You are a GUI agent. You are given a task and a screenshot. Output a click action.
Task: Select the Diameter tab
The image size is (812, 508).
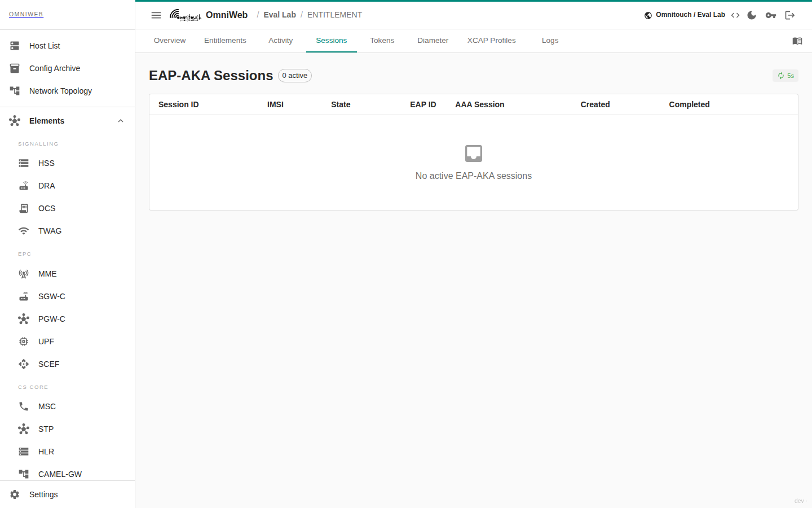pyautogui.click(x=433, y=41)
